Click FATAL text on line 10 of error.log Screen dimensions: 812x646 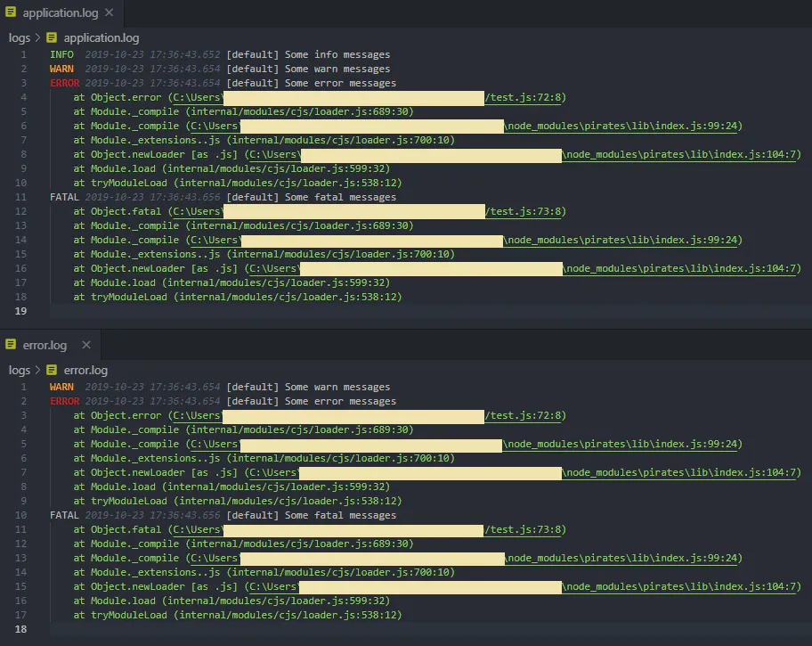[x=65, y=515]
